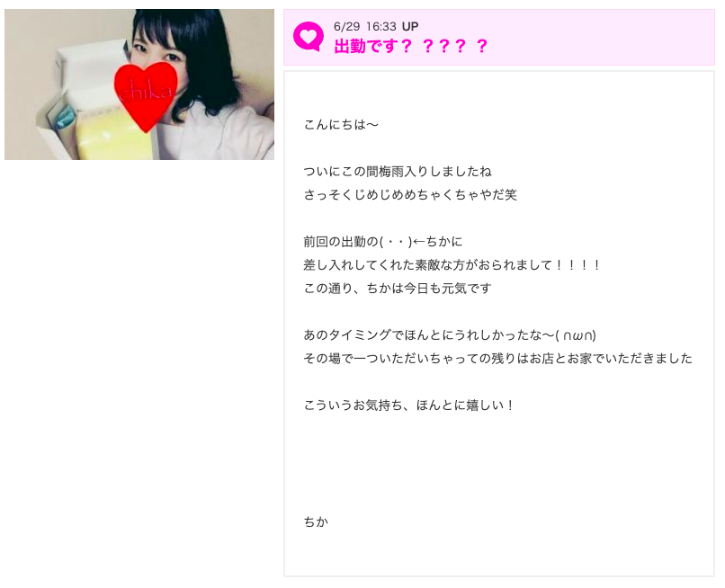Click the line こういうお気持ち、ほんとに嬉しい！
The width and height of the screenshot is (725, 588).
coord(408,405)
